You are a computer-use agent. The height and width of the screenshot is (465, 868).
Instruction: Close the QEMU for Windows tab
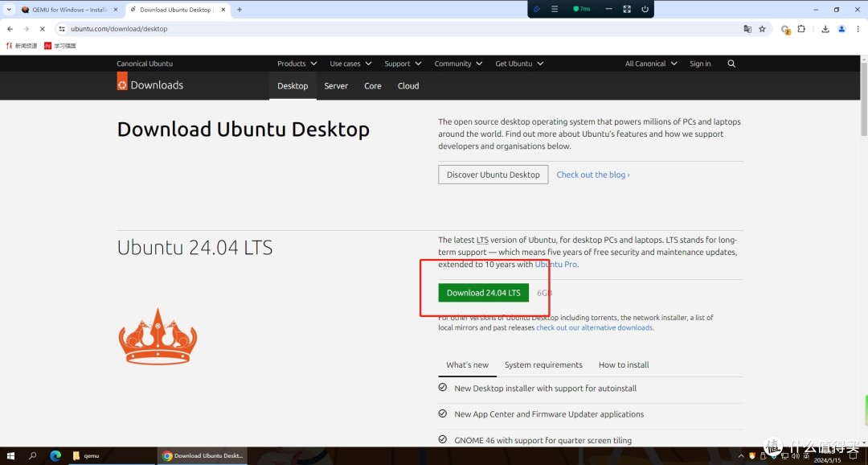click(116, 10)
